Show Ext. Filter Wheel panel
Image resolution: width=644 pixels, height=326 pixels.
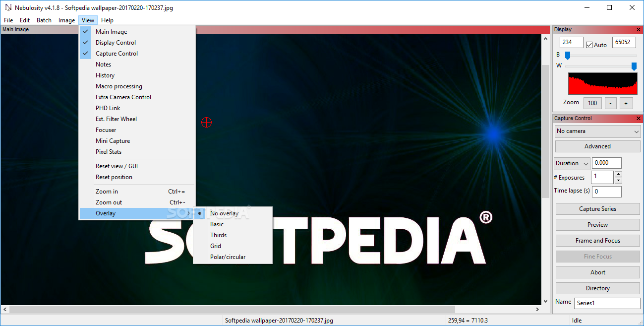(x=137, y=119)
